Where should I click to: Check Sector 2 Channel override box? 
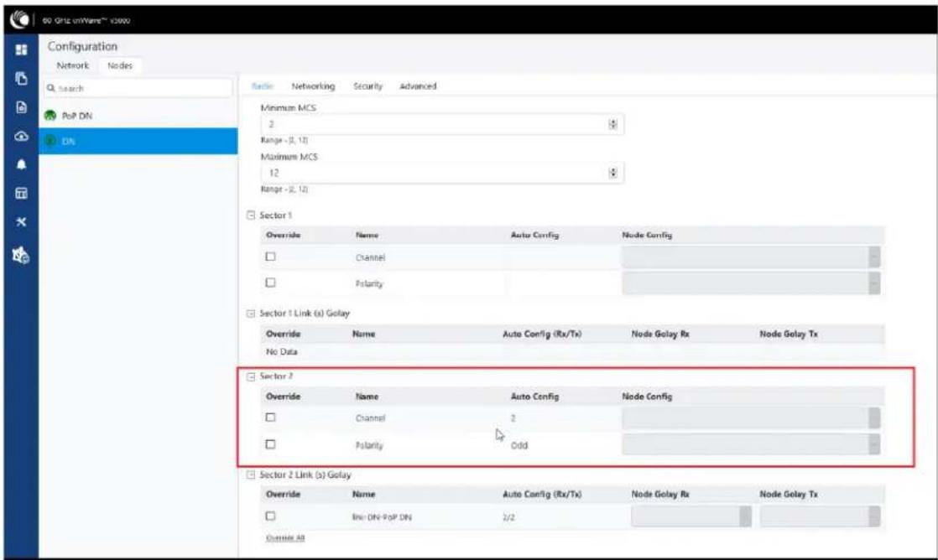[270, 417]
